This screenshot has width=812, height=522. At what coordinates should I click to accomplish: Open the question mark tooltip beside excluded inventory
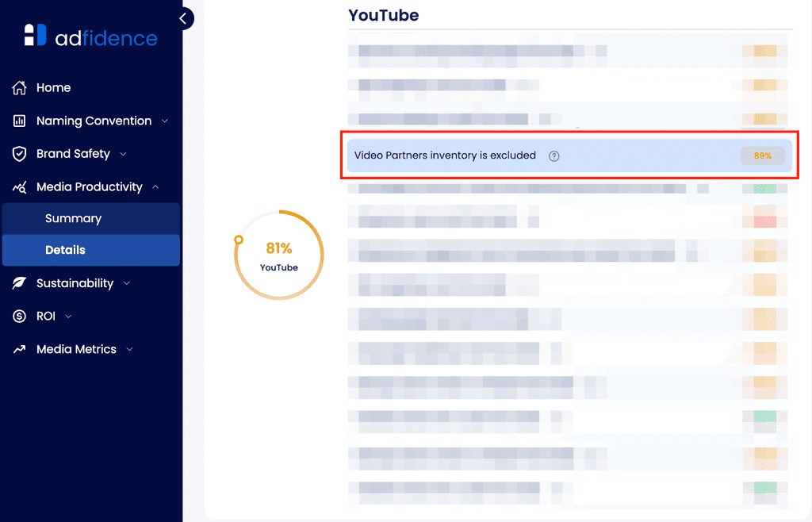coord(553,155)
